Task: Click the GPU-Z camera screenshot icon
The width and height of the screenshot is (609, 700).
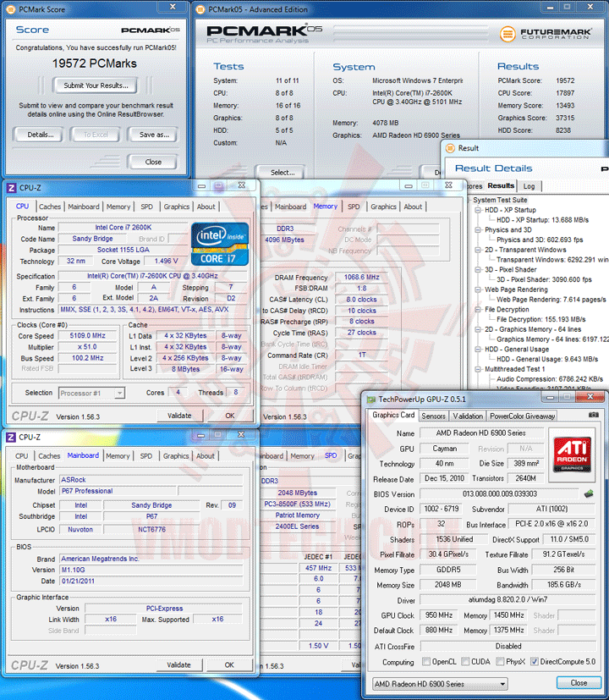Action: coord(594,416)
